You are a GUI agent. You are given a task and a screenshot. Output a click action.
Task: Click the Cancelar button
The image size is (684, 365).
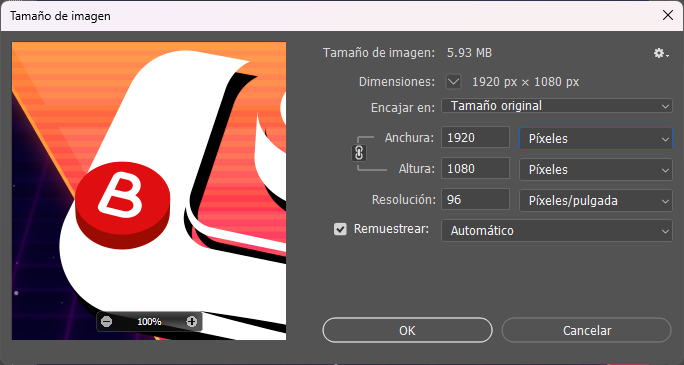[x=587, y=330]
